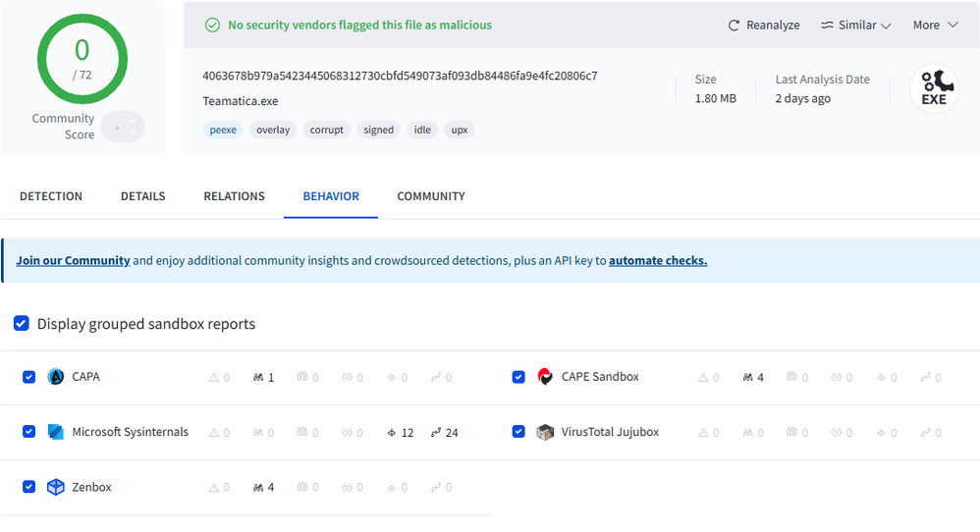Click the VirusTotal Jujubox label

610,432
